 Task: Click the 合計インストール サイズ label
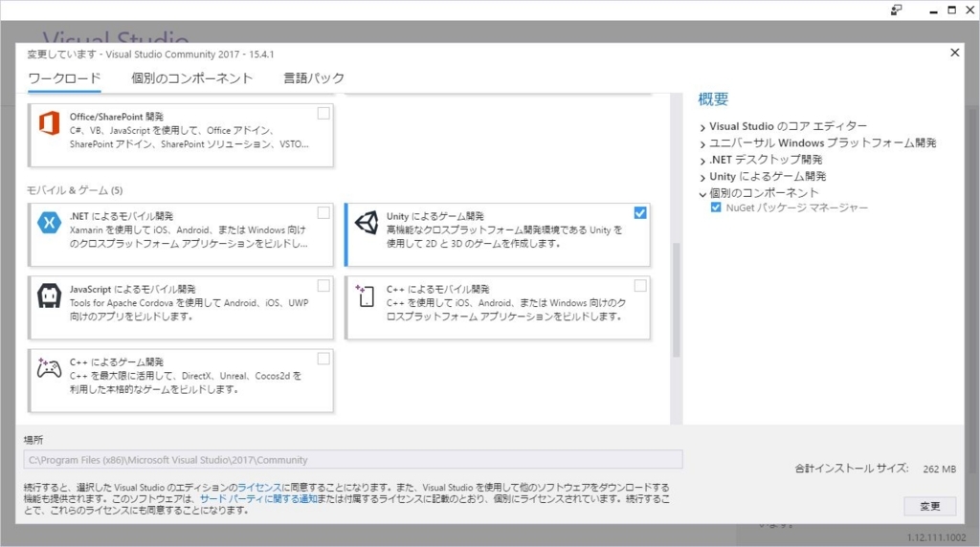pyautogui.click(x=851, y=469)
